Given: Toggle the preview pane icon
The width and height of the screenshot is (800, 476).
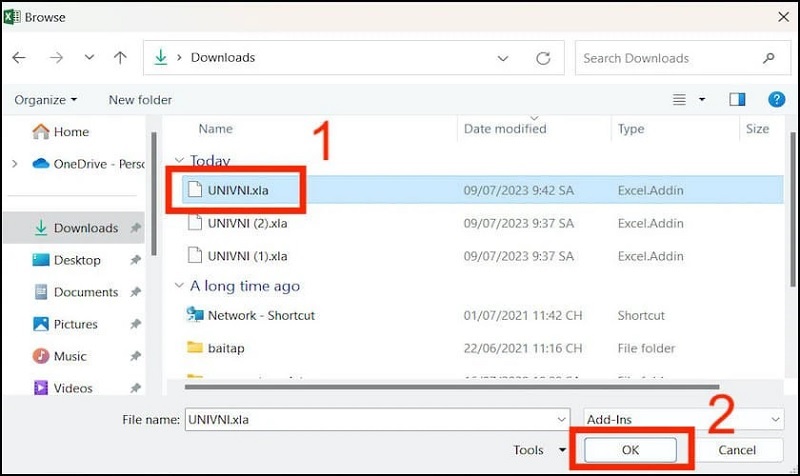Looking at the screenshot, I should coord(737,99).
